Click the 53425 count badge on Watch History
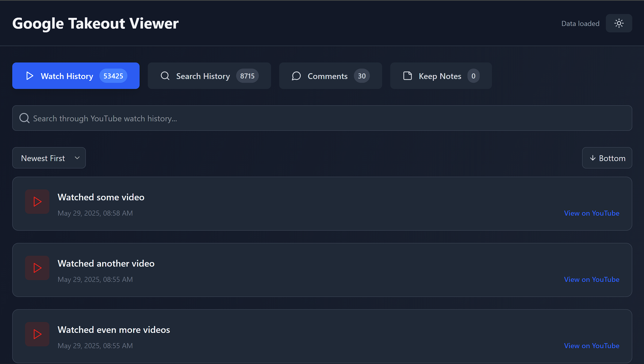This screenshot has height=364, width=644. coord(113,76)
